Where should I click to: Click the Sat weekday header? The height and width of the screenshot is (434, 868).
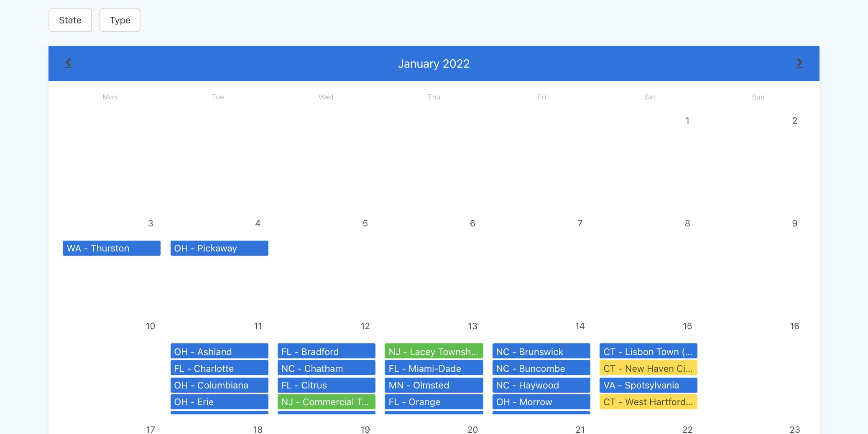(x=650, y=97)
